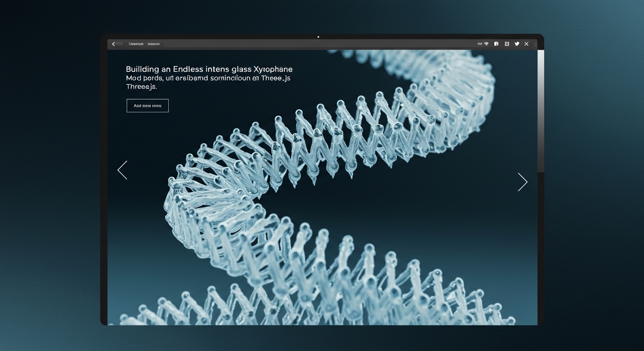Image resolution: width=644 pixels, height=351 pixels.
Task: Click the 'Building an Endless' headline text
Action: click(x=209, y=69)
